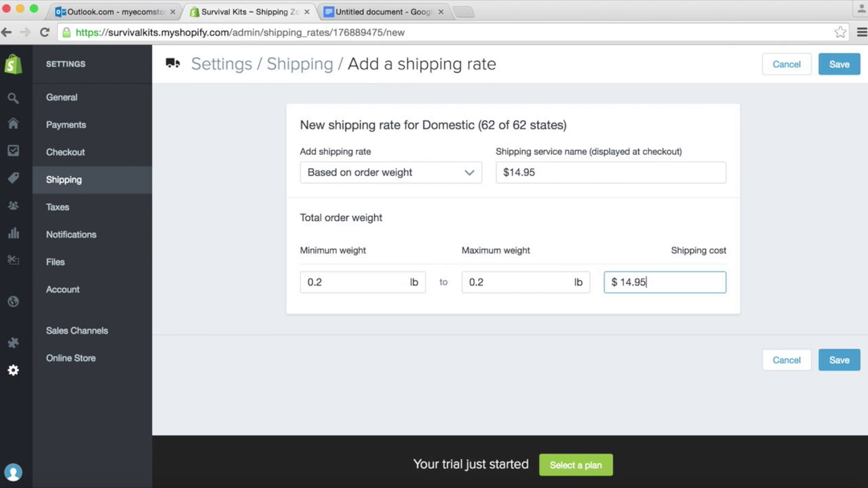868x488 pixels.
Task: Open Customers via people sidebar icon
Action: [x=13, y=205]
